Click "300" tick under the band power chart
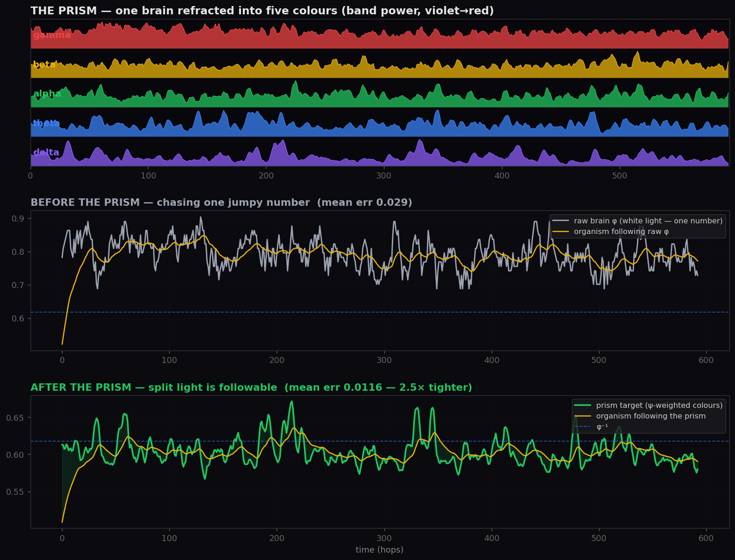The width and height of the screenshot is (735, 560). pyautogui.click(x=384, y=176)
